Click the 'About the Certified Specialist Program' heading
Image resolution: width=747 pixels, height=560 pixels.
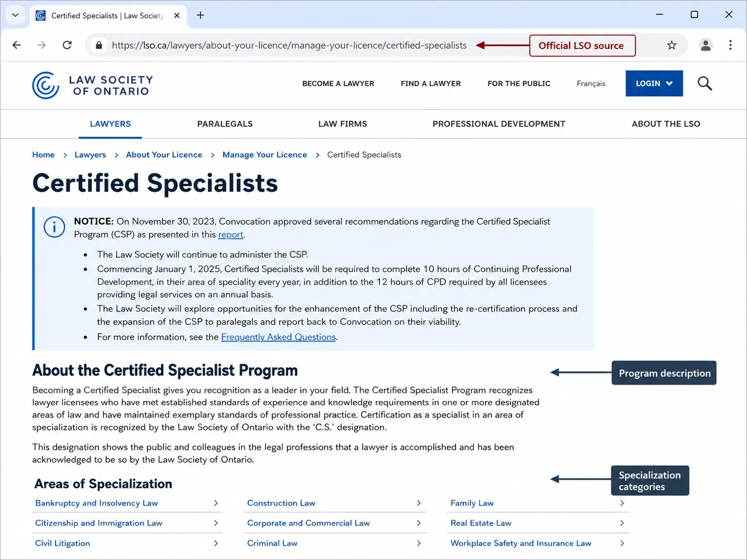pos(165,370)
